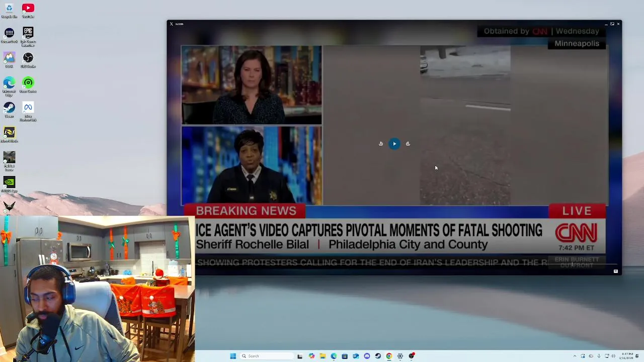Open Settings gear on the taskbar
The width and height of the screenshot is (644, 362).
click(x=400, y=356)
